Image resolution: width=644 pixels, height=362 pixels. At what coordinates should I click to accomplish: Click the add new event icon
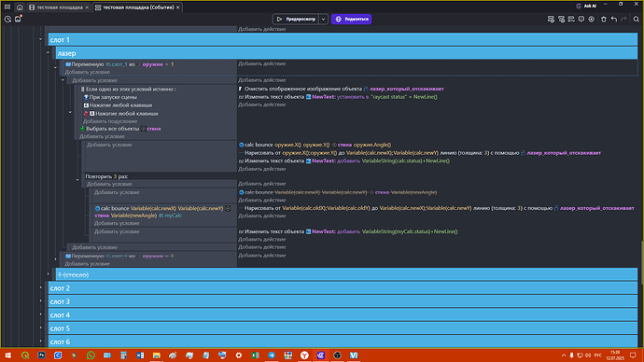(552, 19)
